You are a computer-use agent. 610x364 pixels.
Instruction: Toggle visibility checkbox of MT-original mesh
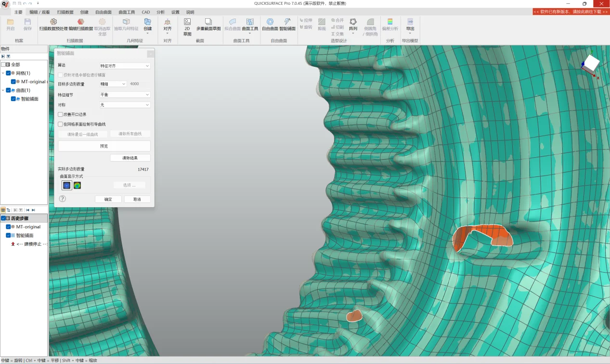(13, 82)
